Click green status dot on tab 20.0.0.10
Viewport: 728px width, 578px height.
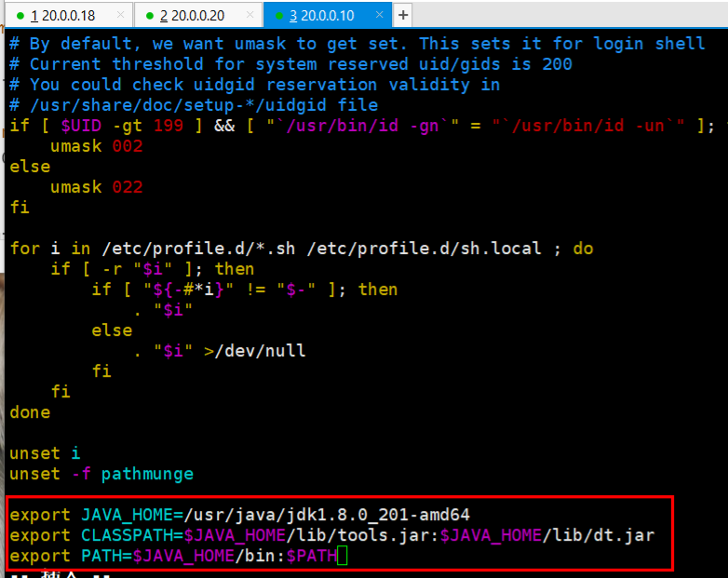click(279, 16)
